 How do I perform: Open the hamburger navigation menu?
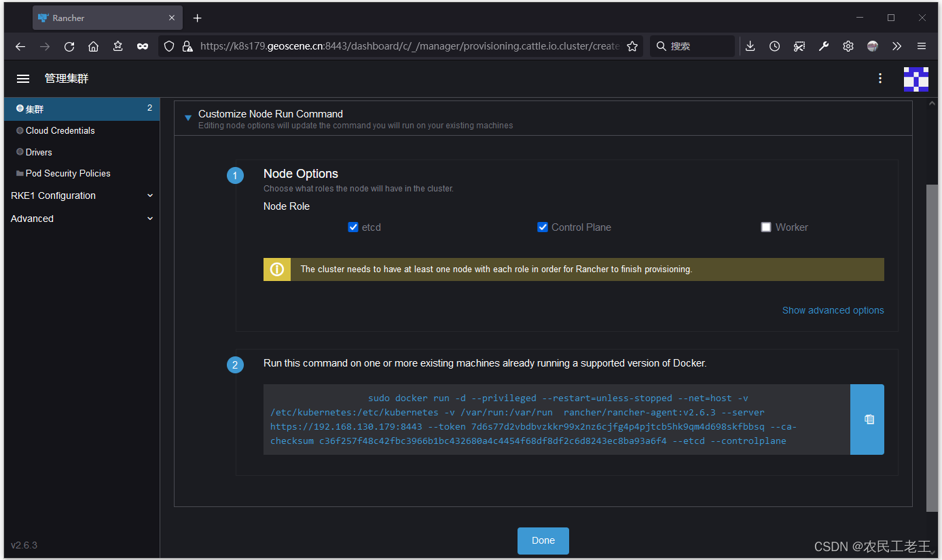point(23,79)
